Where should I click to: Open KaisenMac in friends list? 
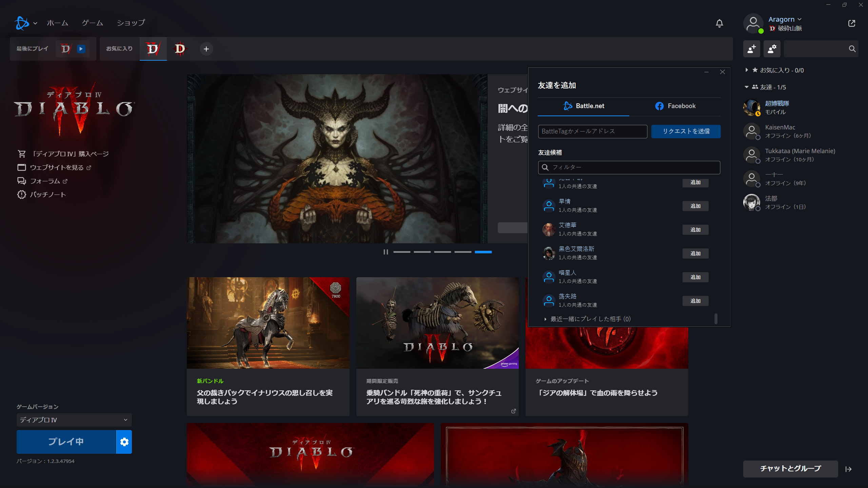(800, 131)
